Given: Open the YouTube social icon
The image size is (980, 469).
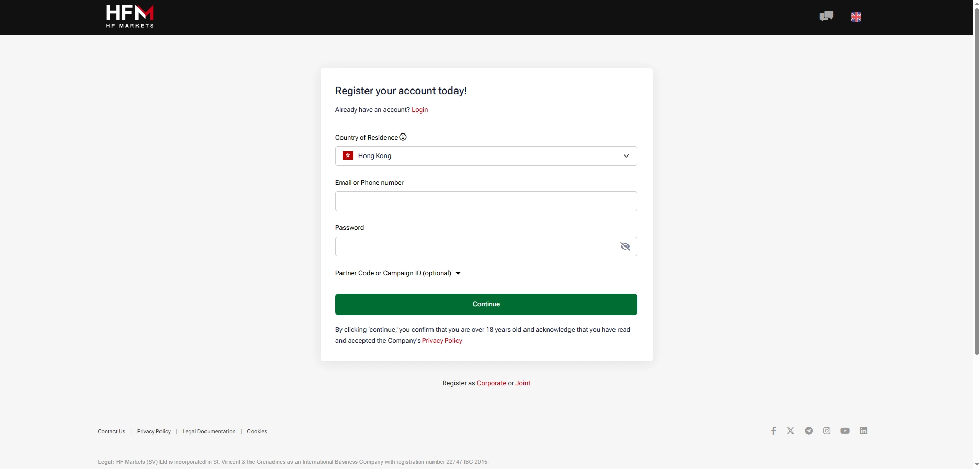Looking at the screenshot, I should click(x=845, y=431).
